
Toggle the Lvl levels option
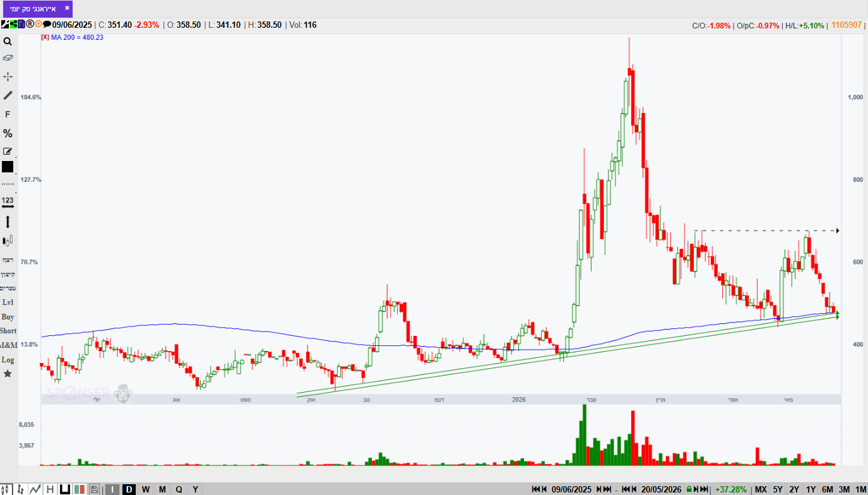(x=8, y=302)
